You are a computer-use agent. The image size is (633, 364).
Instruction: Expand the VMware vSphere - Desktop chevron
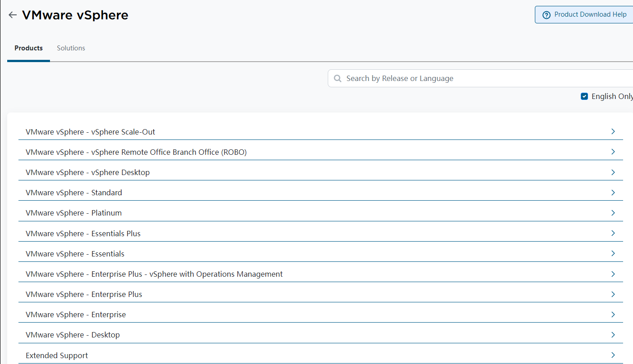click(613, 335)
